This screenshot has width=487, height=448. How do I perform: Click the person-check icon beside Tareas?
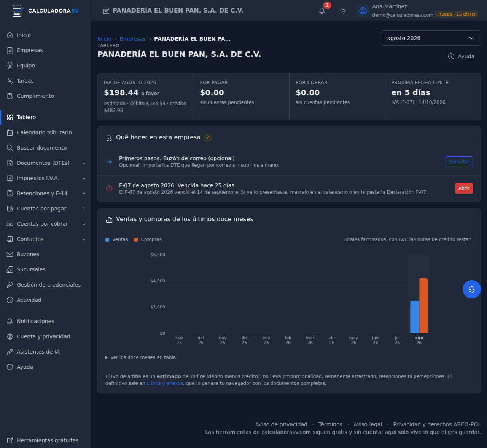pyautogui.click(x=10, y=81)
